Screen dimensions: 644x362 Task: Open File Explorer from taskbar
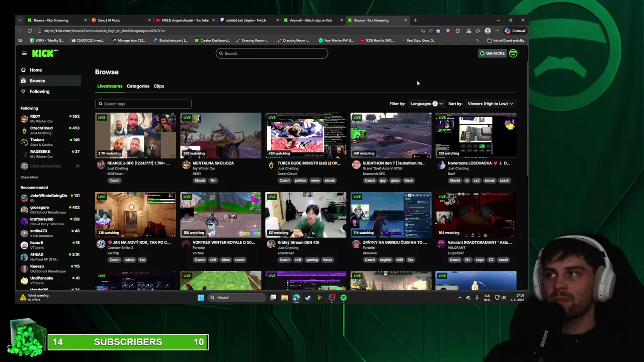tap(284, 298)
